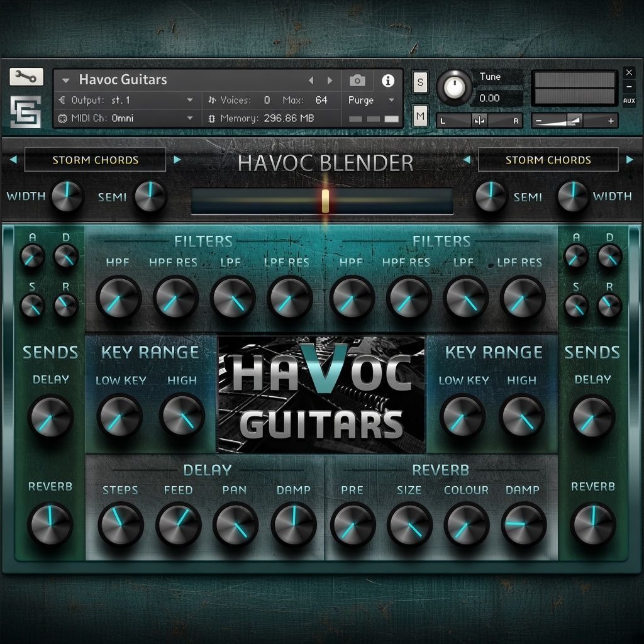644x644 pixels.
Task: Click the MIDI channel icon
Action: pyautogui.click(x=62, y=119)
